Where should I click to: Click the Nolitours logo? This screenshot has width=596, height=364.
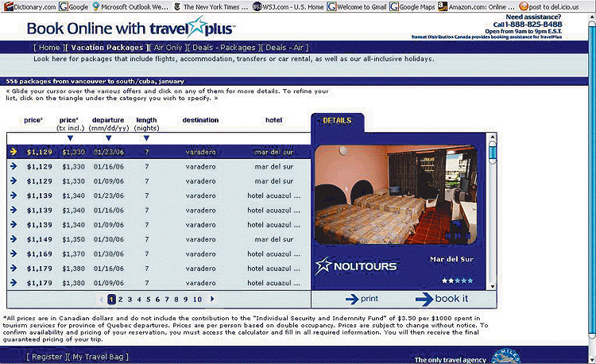tap(356, 266)
